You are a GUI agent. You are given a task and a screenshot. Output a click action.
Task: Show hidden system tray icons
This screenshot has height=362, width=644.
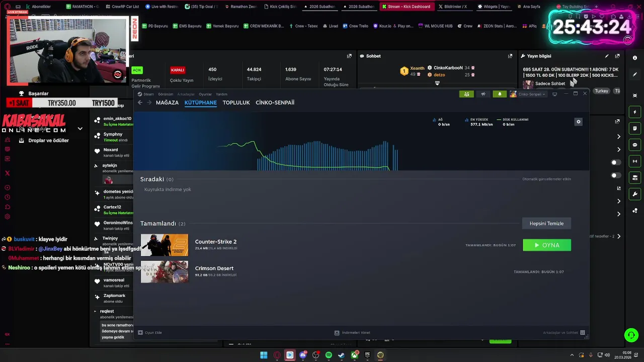[573, 355]
